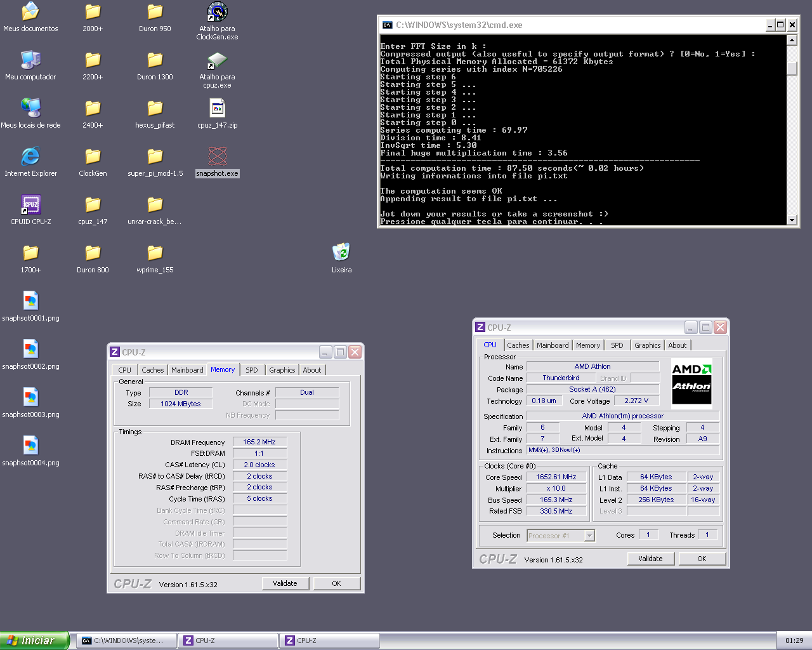Select the Duron 1300 folder icon

155,65
